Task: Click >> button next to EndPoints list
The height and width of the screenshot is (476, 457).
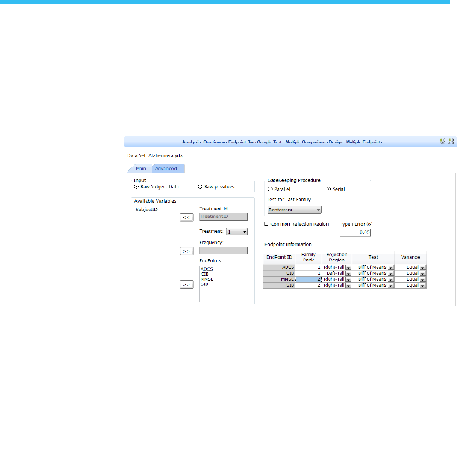Action: [187, 284]
